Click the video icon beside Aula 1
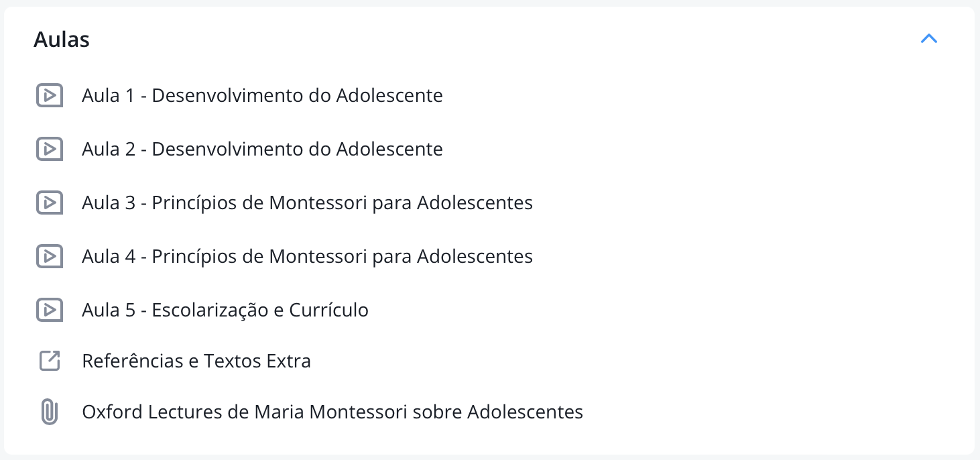This screenshot has height=460, width=980. pyautogui.click(x=49, y=95)
